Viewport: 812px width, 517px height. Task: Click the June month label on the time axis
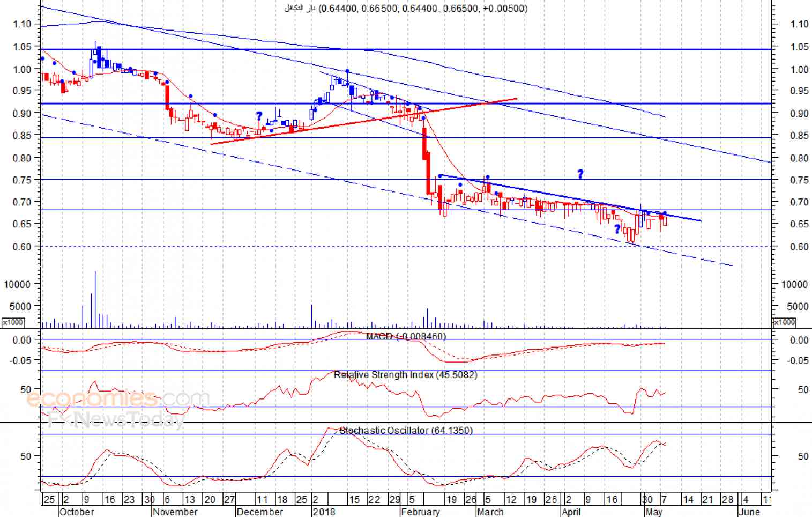coord(749,512)
